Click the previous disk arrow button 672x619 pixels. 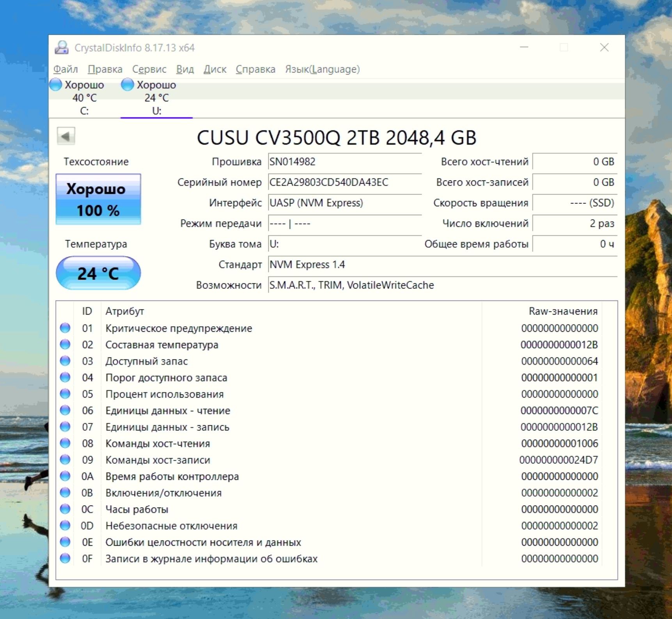coord(66,136)
